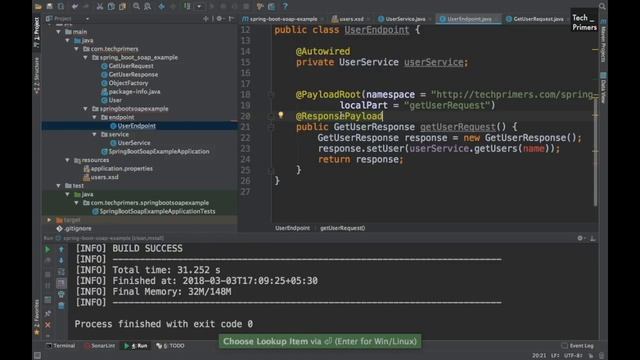Click getUserRequest() breadcrumb

click(x=342, y=228)
